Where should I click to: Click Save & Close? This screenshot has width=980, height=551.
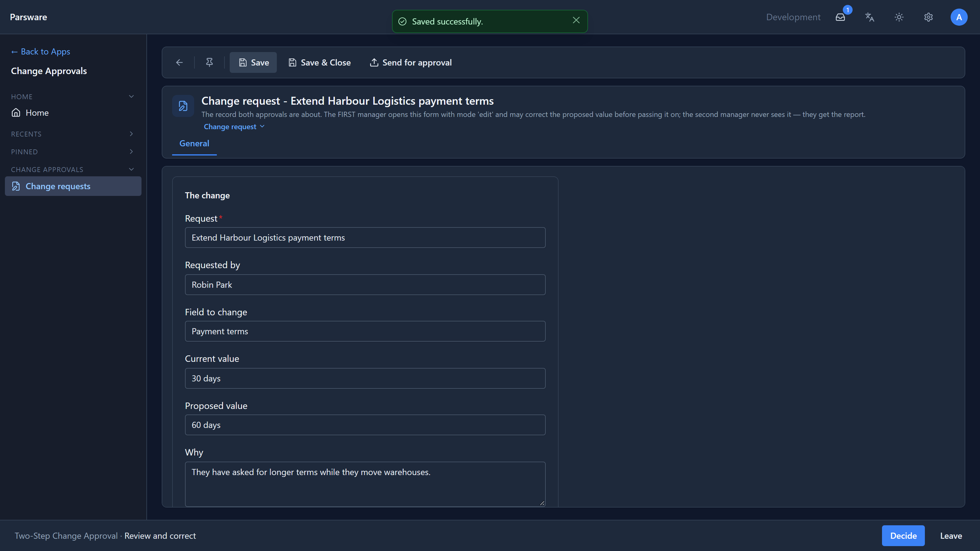coord(319,62)
